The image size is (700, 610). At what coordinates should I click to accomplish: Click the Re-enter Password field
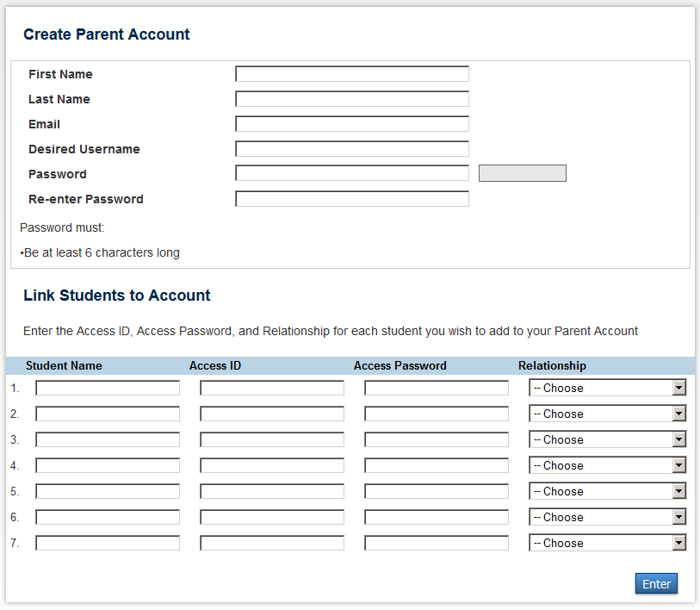(351, 199)
